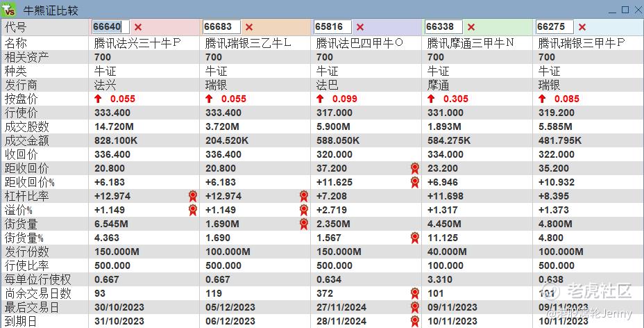
Task: Click distance to call value 35.200
Action: point(554,168)
